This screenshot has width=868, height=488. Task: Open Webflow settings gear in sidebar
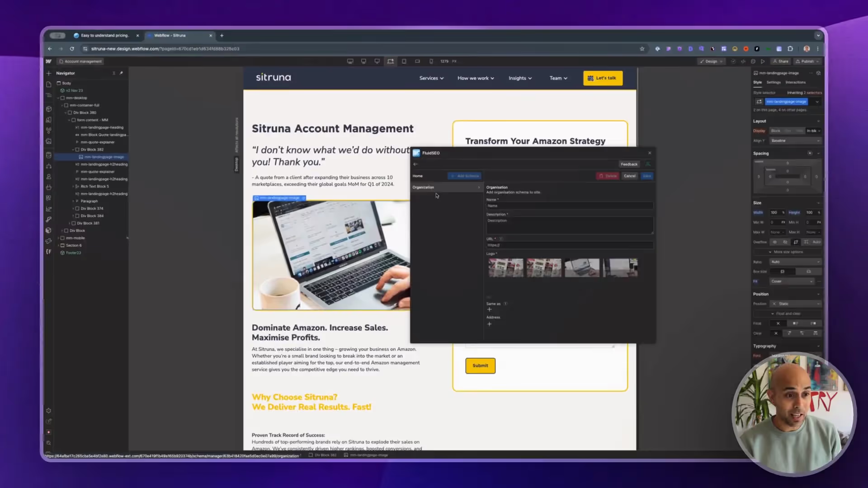coord(49,411)
